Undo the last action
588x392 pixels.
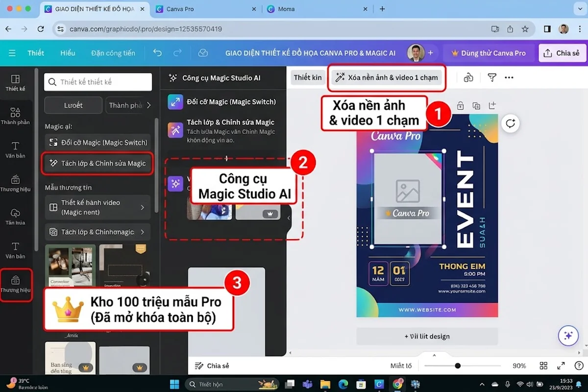[x=157, y=53]
